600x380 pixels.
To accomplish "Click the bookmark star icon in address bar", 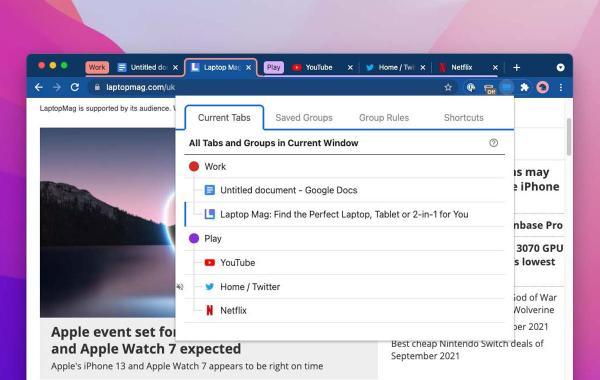I will (448, 88).
